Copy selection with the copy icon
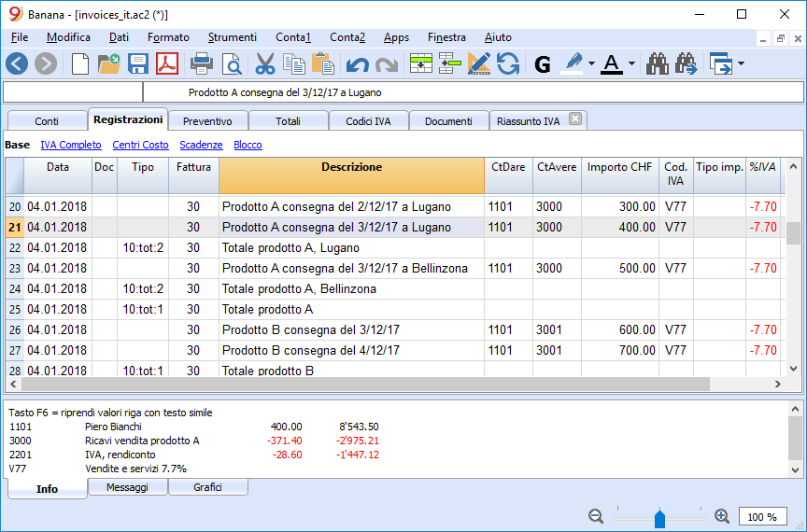Screen dimensions: 807x532 (294, 64)
